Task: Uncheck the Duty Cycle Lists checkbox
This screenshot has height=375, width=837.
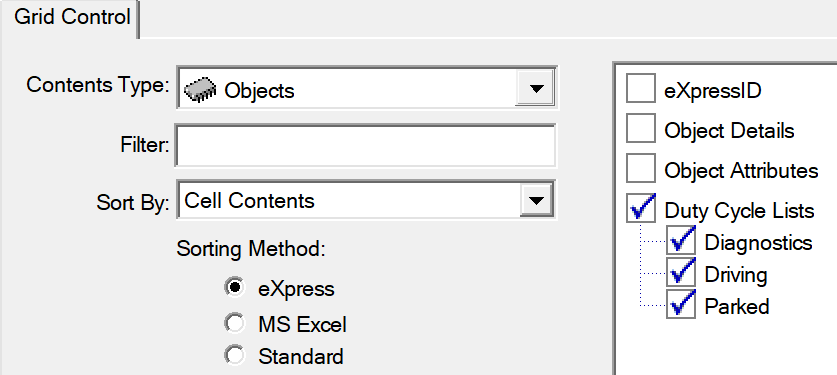Action: (x=641, y=209)
